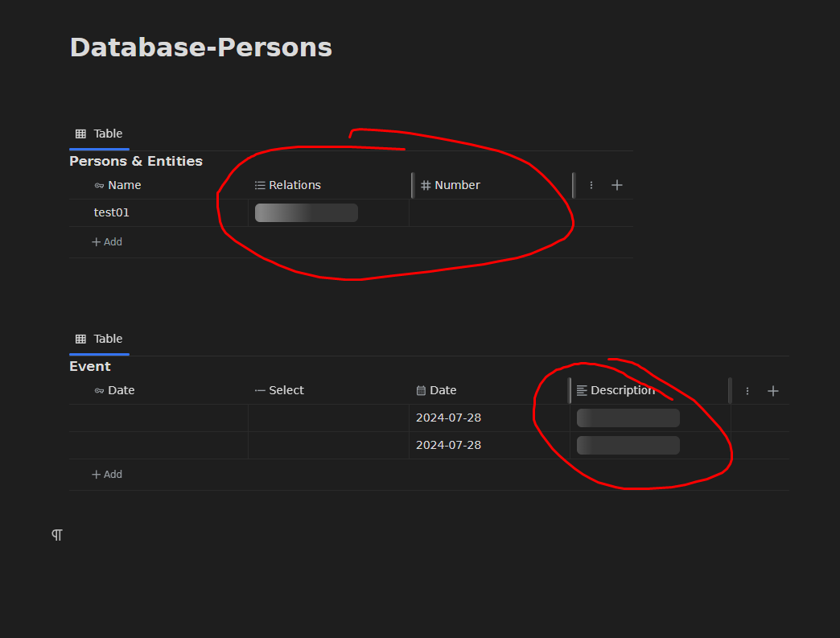
Task: Open the Select column header menu
Action: 286,390
